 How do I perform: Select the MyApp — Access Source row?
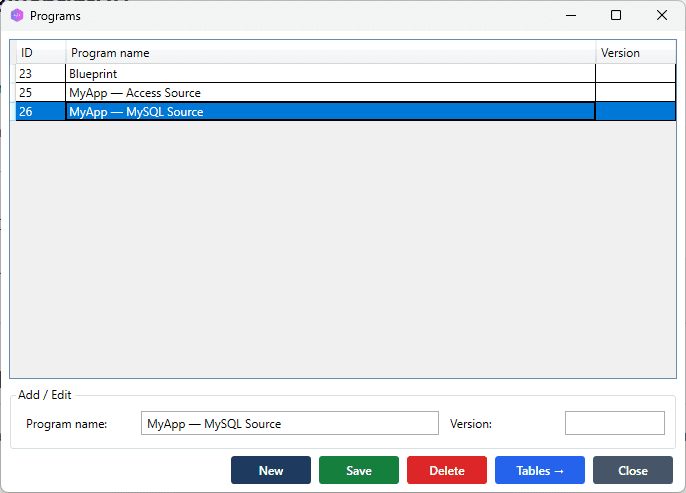[346, 93]
